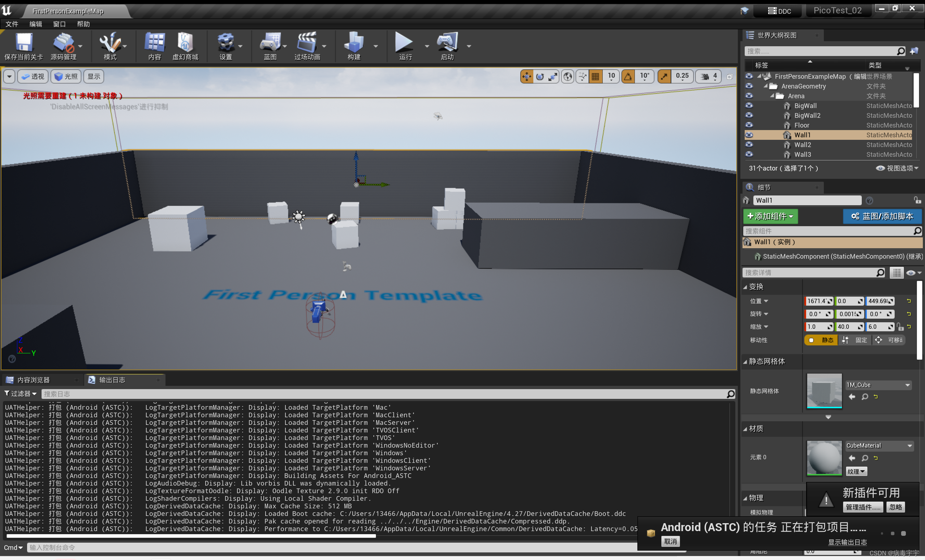This screenshot has height=560, width=925.
Task: Adjust the camera speed control showing 4
Action: (709, 76)
